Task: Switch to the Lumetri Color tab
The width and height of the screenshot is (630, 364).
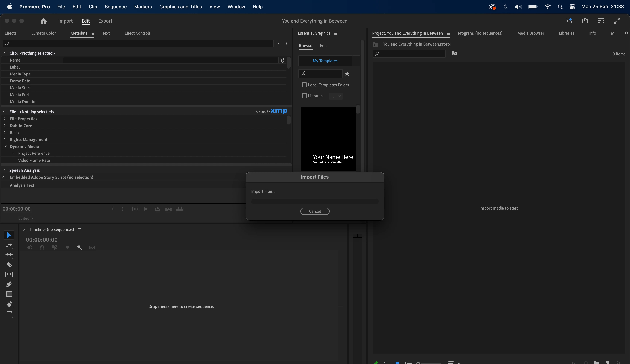Action: [x=44, y=33]
